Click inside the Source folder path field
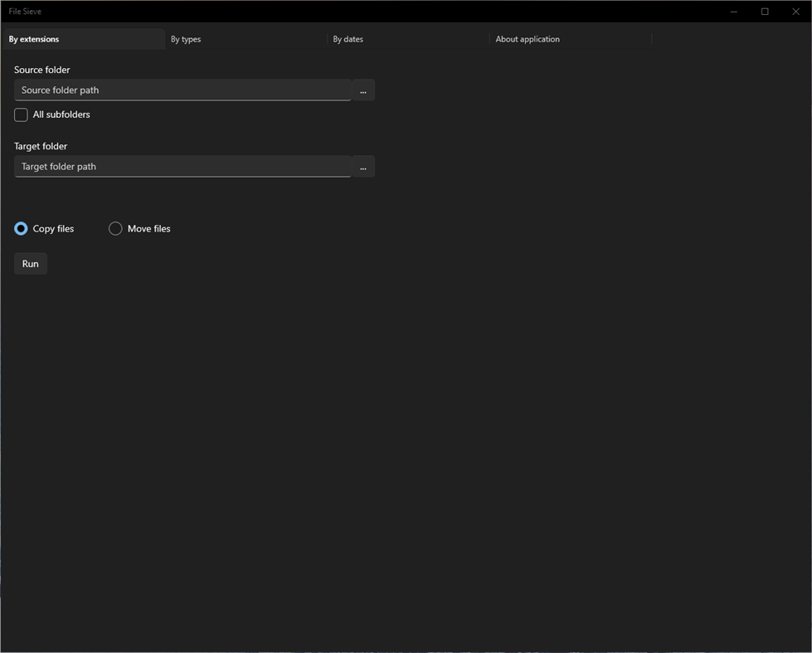 click(x=182, y=90)
